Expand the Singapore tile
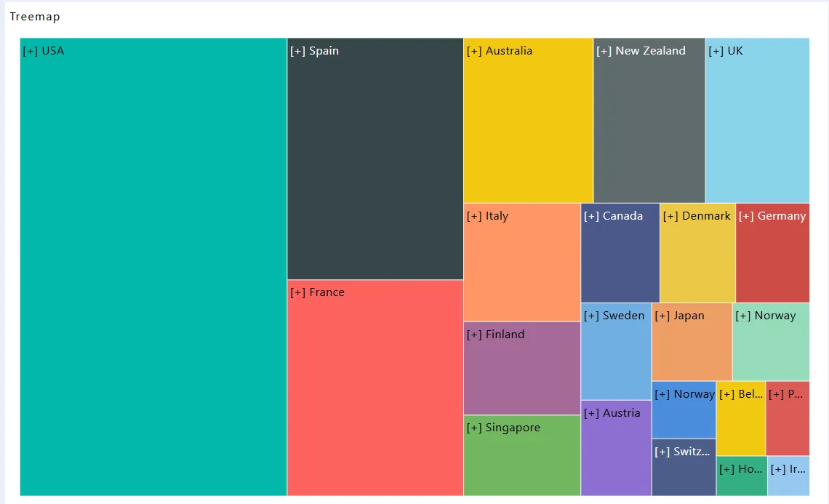This screenshot has height=504, width=829. [522, 455]
